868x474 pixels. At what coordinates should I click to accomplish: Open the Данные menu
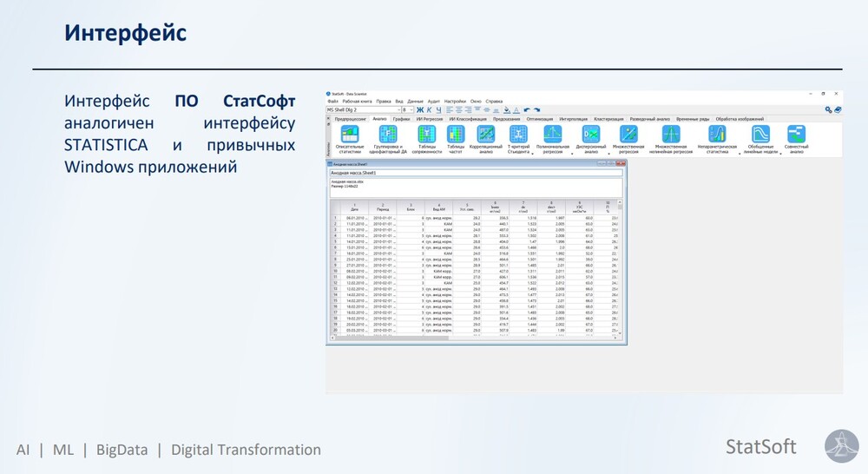click(x=415, y=102)
